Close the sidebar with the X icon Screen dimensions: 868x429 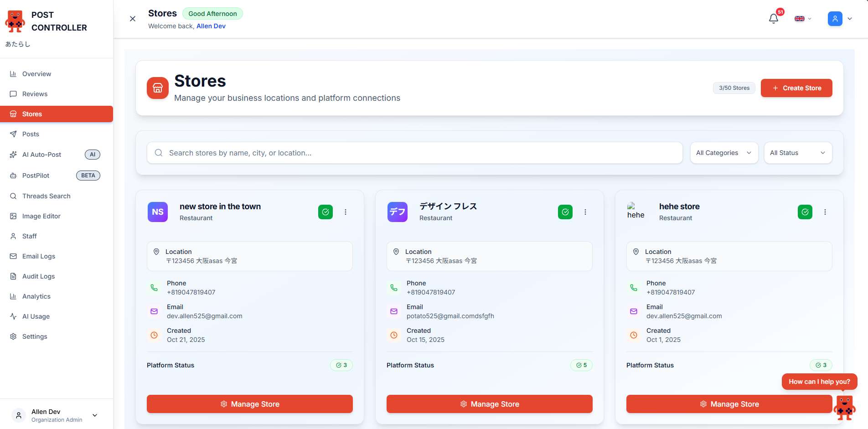[133, 19]
